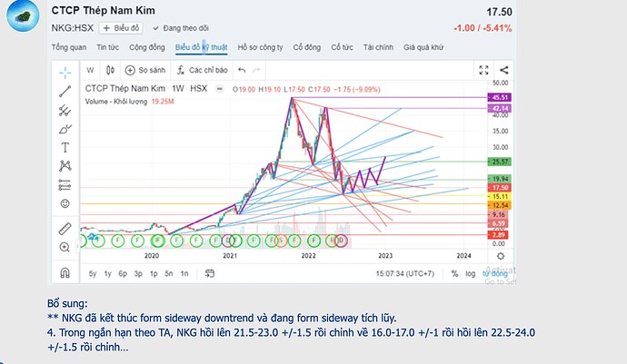Toggle tự động auto scale
627x364 pixels.
(x=494, y=274)
